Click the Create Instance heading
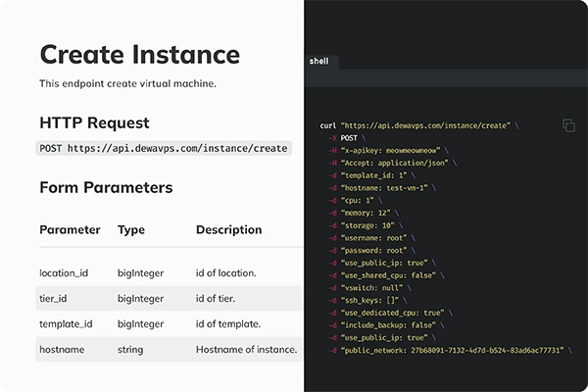 (x=140, y=55)
